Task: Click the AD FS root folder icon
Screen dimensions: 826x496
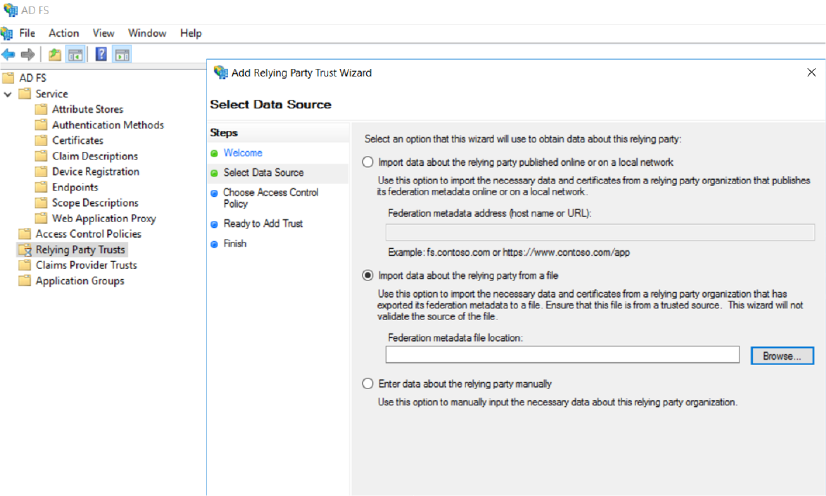Action: (8, 78)
